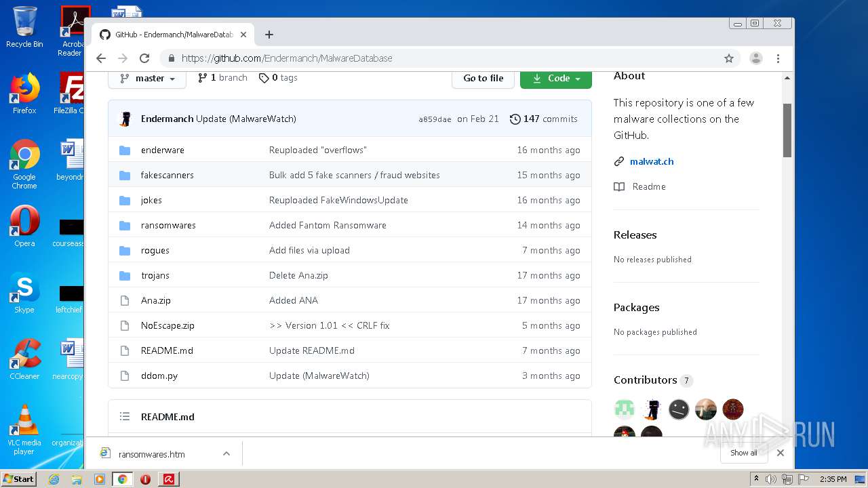Click the ransomwares folder icon
868x488 pixels.
coord(125,225)
